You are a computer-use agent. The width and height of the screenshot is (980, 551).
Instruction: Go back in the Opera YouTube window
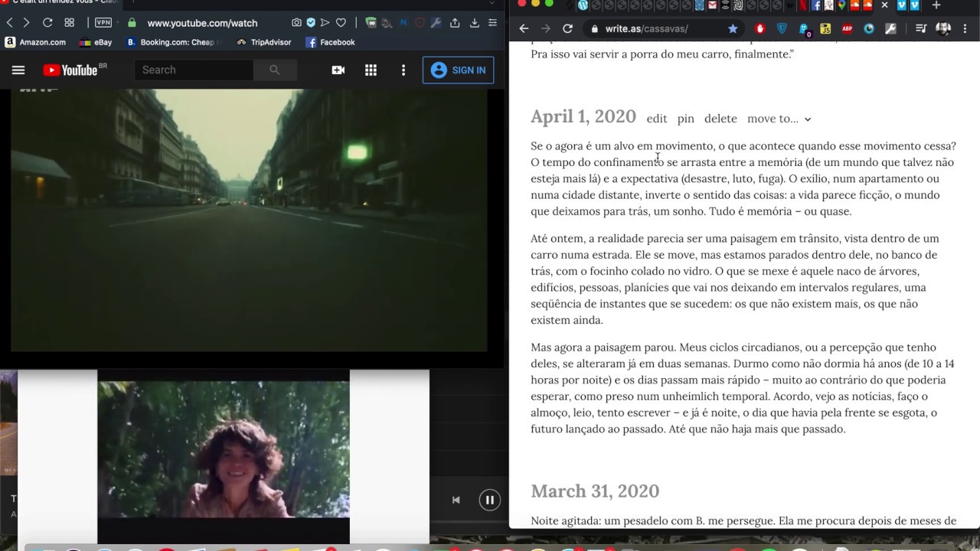tap(10, 23)
